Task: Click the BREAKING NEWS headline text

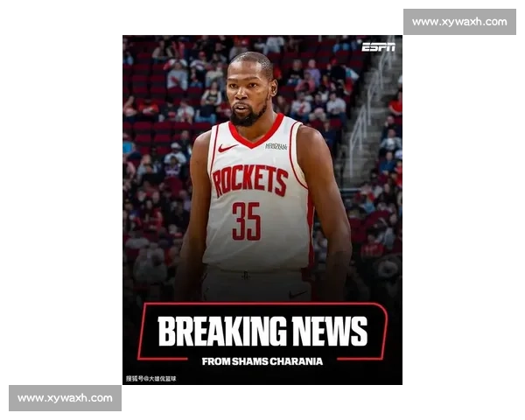Action: [x=262, y=332]
